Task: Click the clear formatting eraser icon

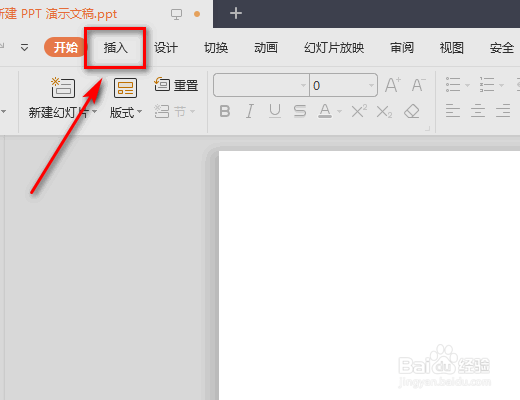Action: click(412, 111)
